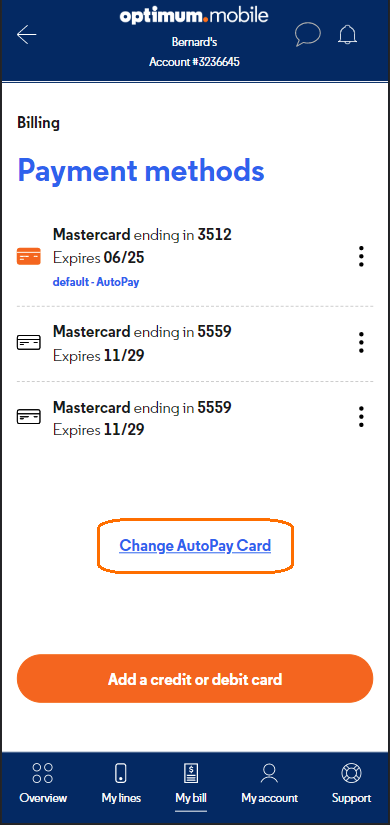390x825 pixels.
Task: Click Bernard's Account #3236645 text
Action: tap(194, 52)
